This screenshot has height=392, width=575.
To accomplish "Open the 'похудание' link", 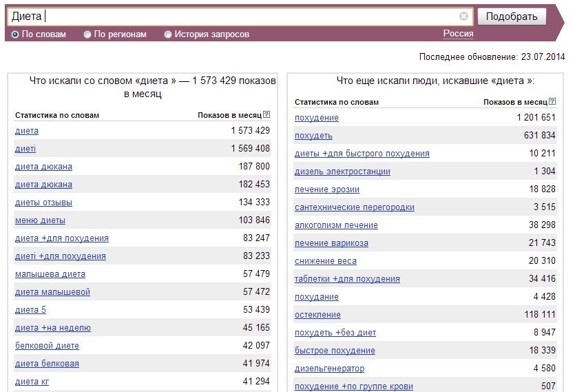I will pos(317,298).
